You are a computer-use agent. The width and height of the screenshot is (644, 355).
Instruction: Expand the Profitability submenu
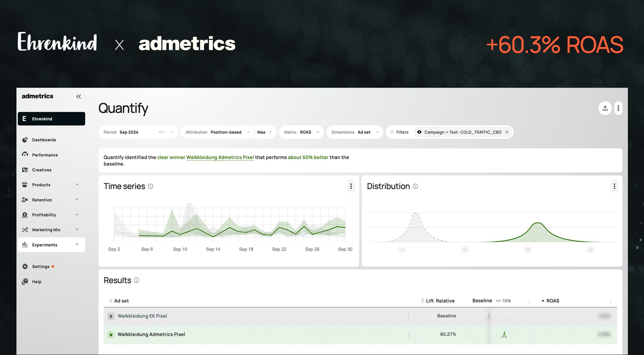[x=77, y=215]
